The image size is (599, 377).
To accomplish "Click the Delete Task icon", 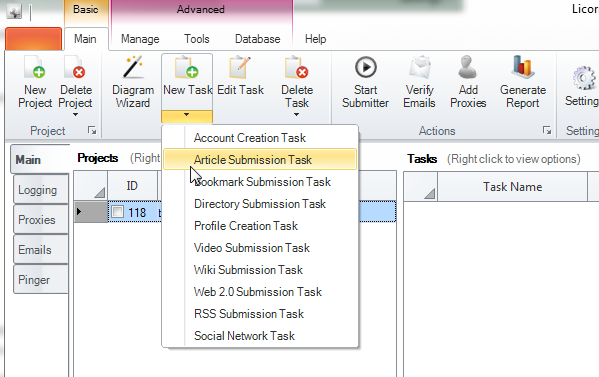I will click(297, 68).
